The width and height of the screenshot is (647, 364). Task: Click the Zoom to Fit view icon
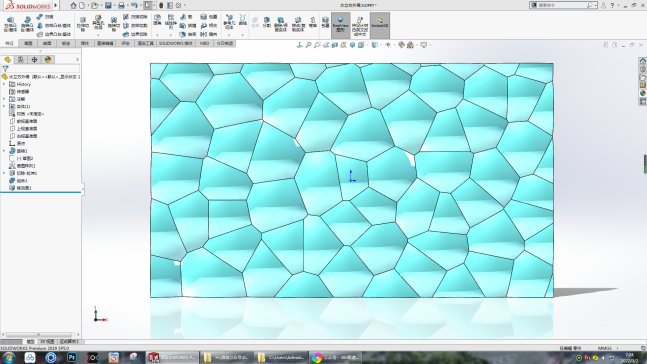(x=308, y=45)
